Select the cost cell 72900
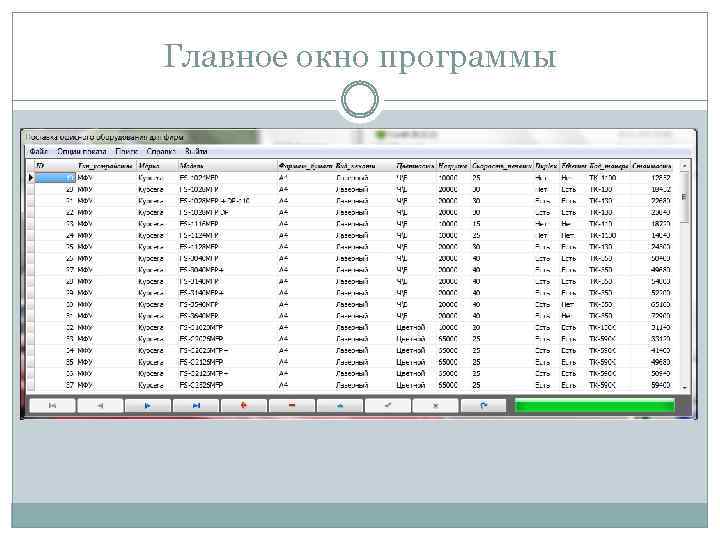720x540 pixels. [652, 316]
